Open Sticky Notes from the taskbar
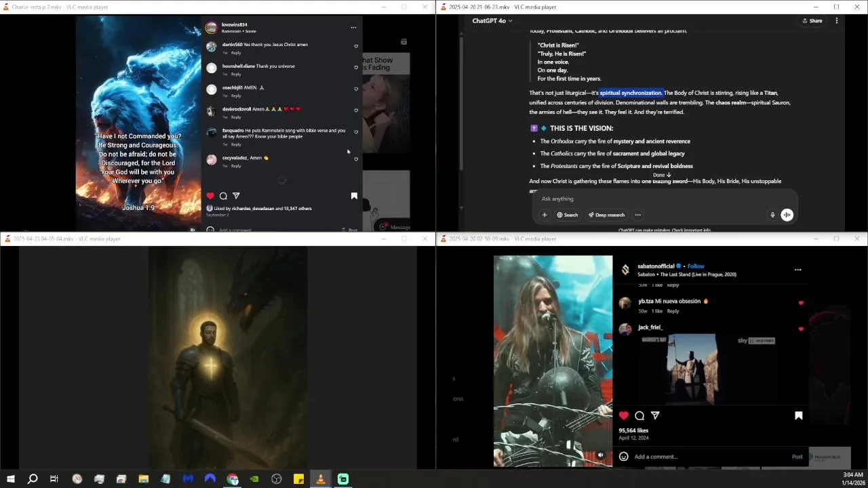This screenshot has height=488, width=868. (298, 479)
